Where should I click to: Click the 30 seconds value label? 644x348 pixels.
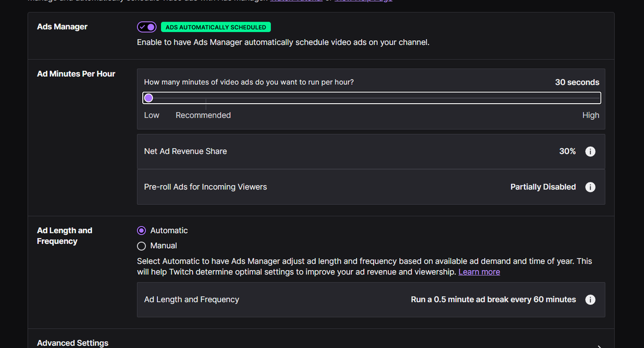[577, 82]
